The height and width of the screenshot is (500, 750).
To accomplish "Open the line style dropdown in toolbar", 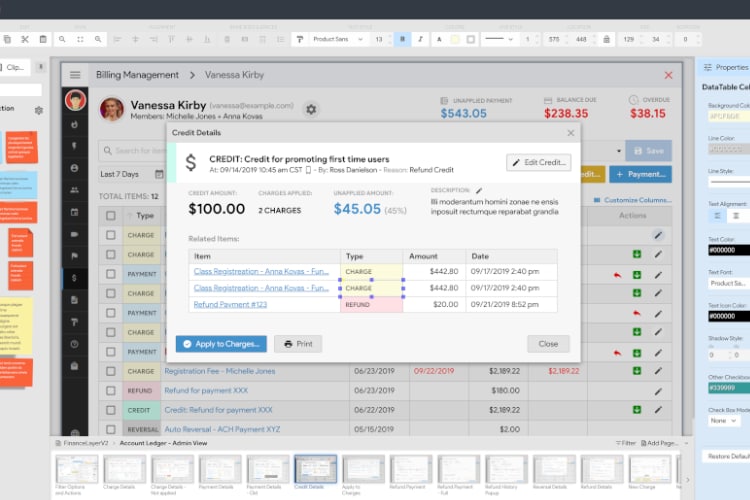I will [x=498, y=39].
